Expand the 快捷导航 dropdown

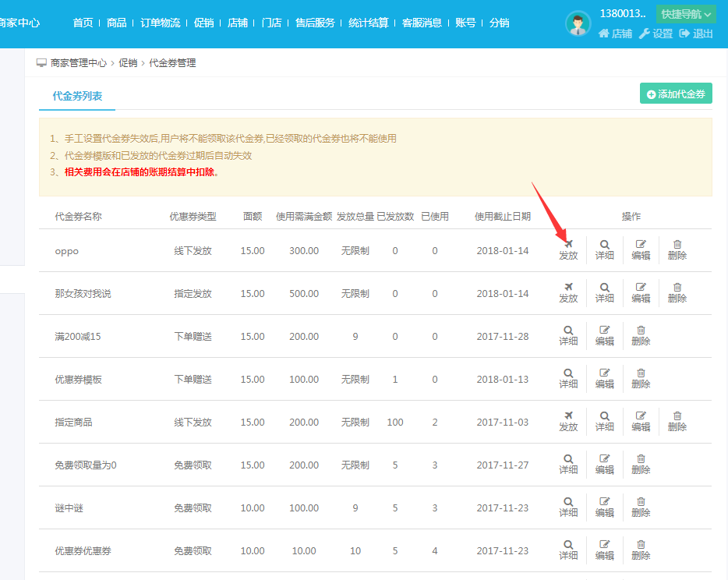pos(685,14)
